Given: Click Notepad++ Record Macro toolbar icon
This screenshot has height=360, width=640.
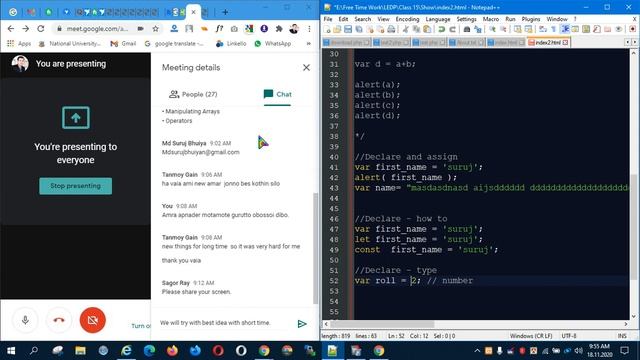Looking at the screenshot, I should tap(632, 29).
